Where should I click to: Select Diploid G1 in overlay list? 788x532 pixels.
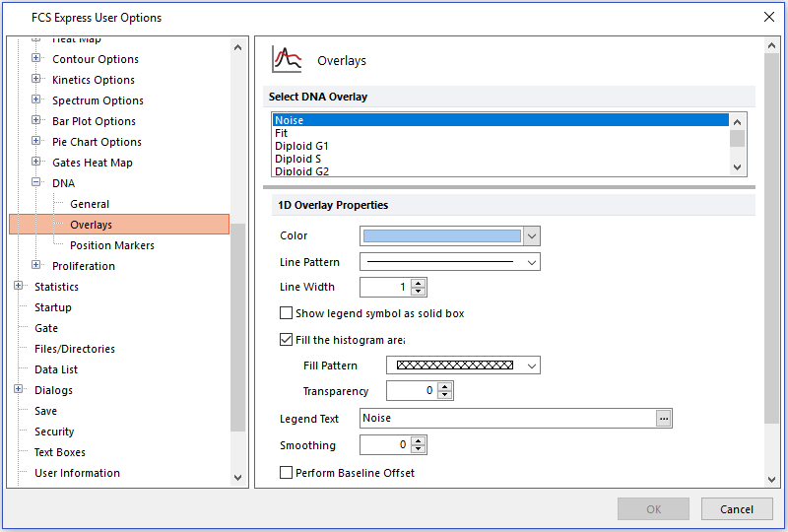tap(500, 146)
